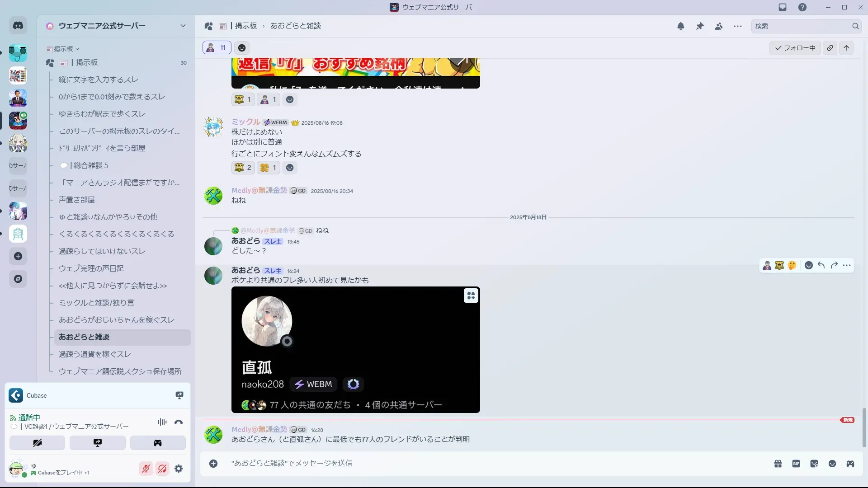868x488 pixels.
Task: Open the gift icon in message bar
Action: (x=778, y=464)
